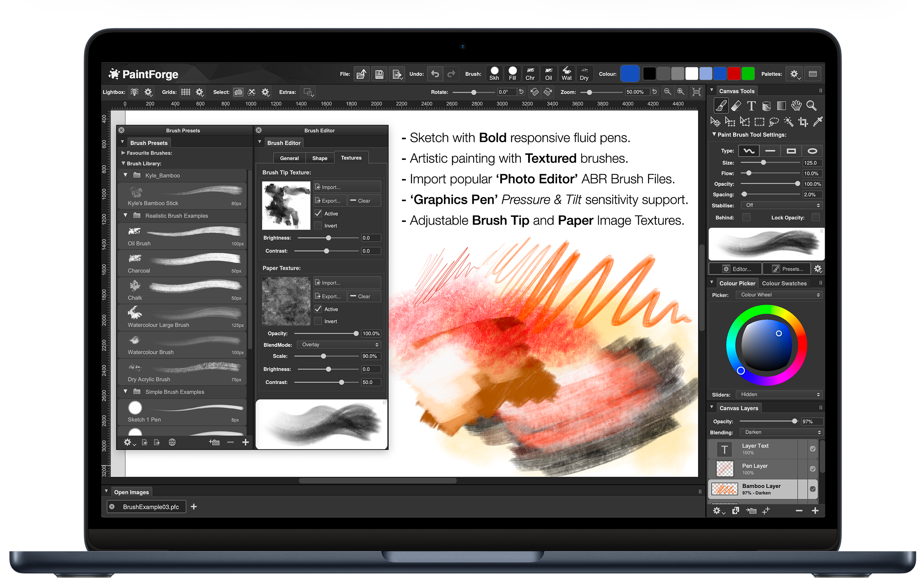Select the red colour swatch in toolbar

pos(734,74)
